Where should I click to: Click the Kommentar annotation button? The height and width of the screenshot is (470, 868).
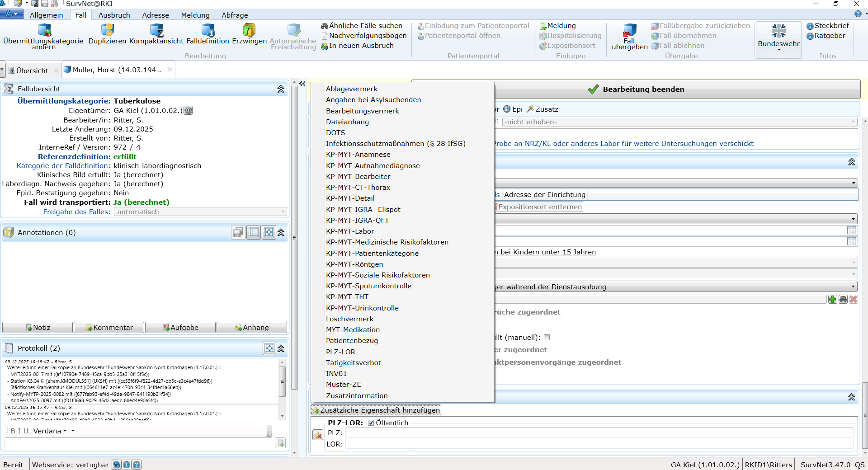[x=109, y=328]
